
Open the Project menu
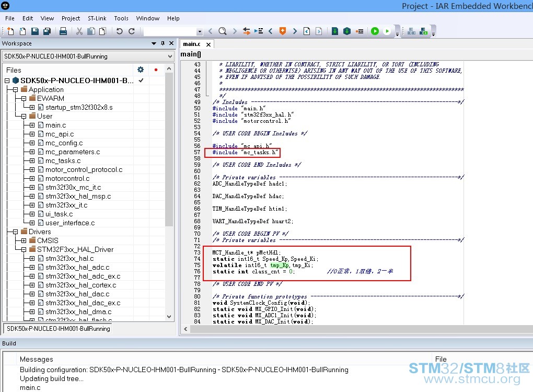(x=71, y=18)
